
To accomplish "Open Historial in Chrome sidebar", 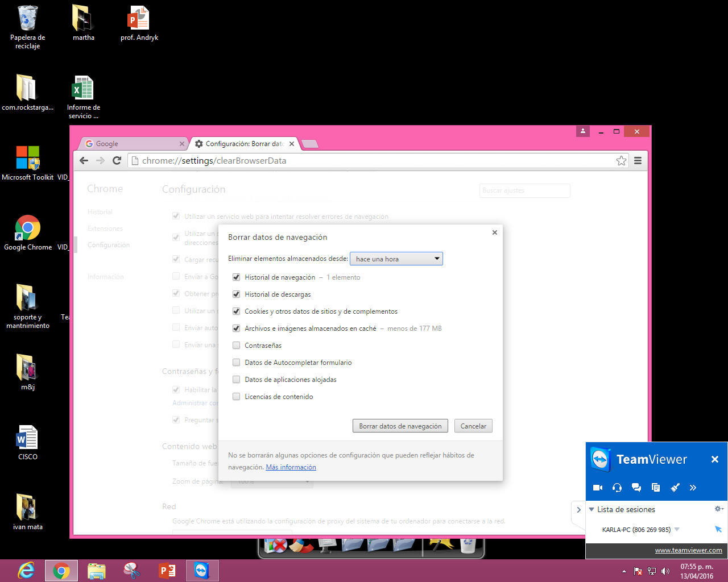I will (x=100, y=212).
